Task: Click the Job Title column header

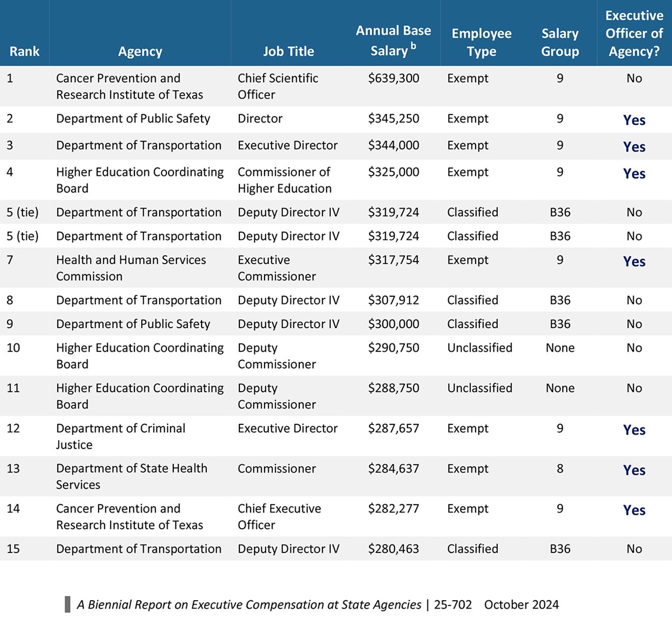Action: coord(288,51)
